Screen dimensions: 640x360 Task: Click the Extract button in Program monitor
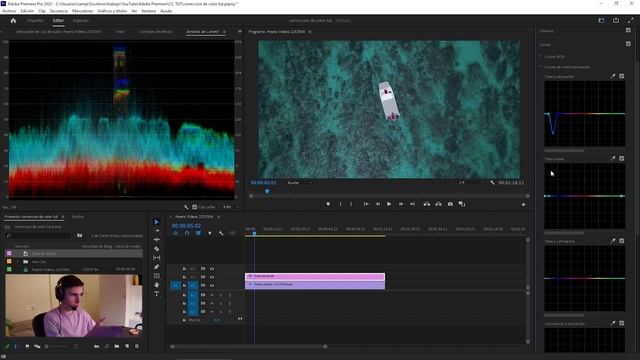point(438,204)
